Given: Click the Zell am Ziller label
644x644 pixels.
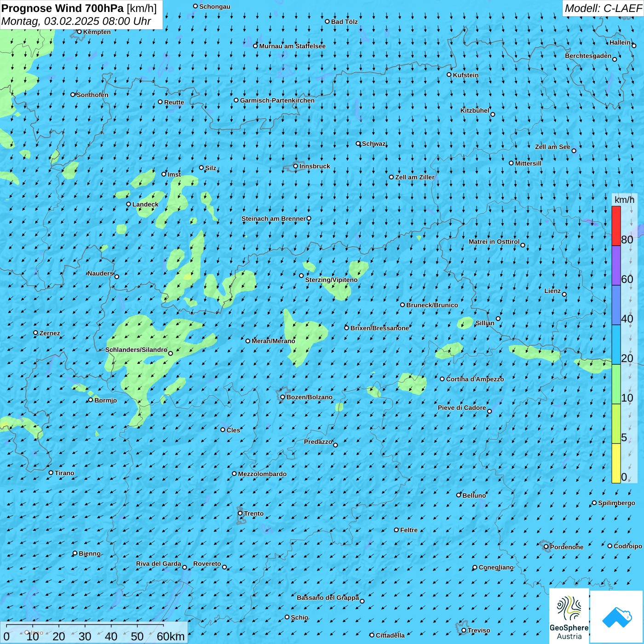Looking at the screenshot, I should [414, 177].
